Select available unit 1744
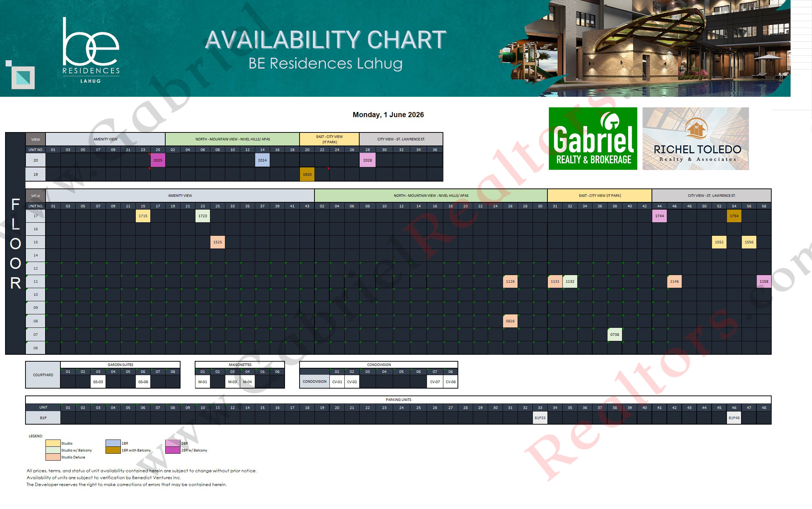Screen dimensions: 812x509 (x=659, y=216)
